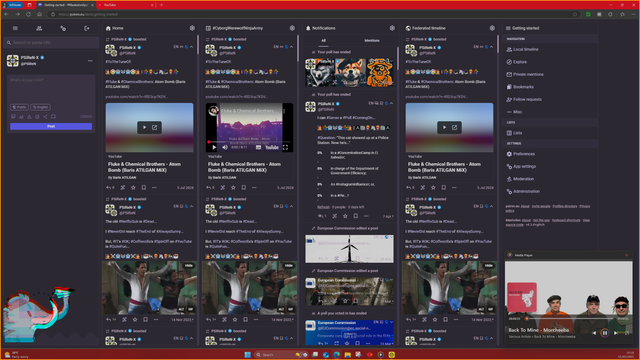
Task: Click YouTube player play button in hashtag column
Action: point(214,147)
